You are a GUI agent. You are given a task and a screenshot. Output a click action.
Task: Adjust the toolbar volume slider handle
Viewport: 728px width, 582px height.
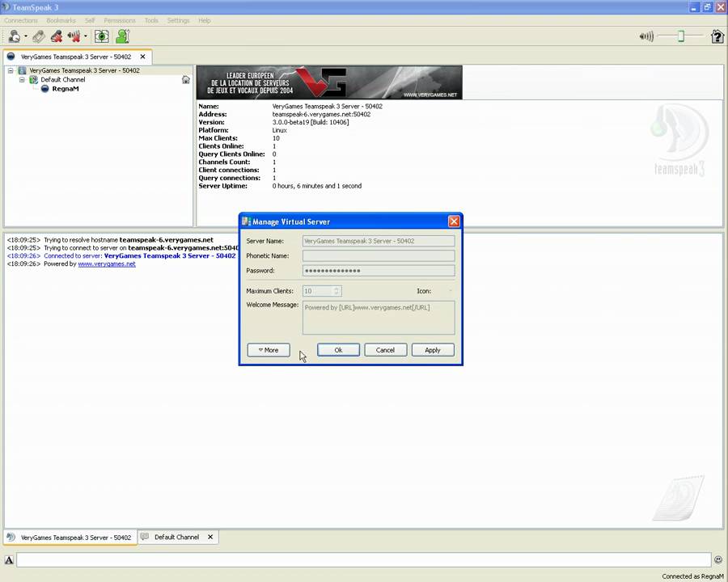click(x=680, y=36)
